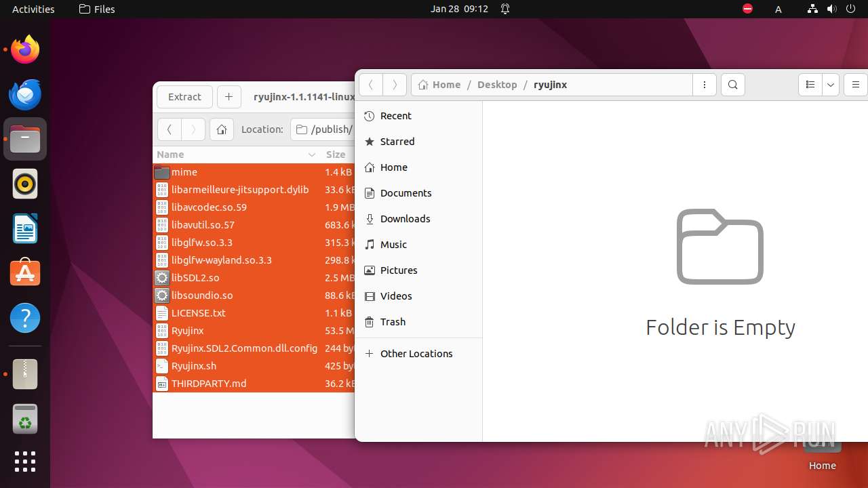Select LICENSE.txt in the archive

(x=254, y=313)
